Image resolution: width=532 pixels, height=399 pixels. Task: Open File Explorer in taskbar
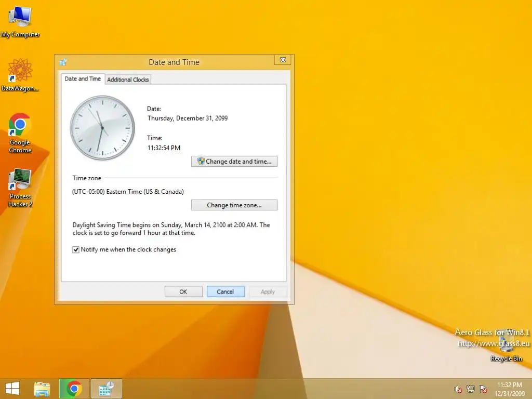coord(42,389)
